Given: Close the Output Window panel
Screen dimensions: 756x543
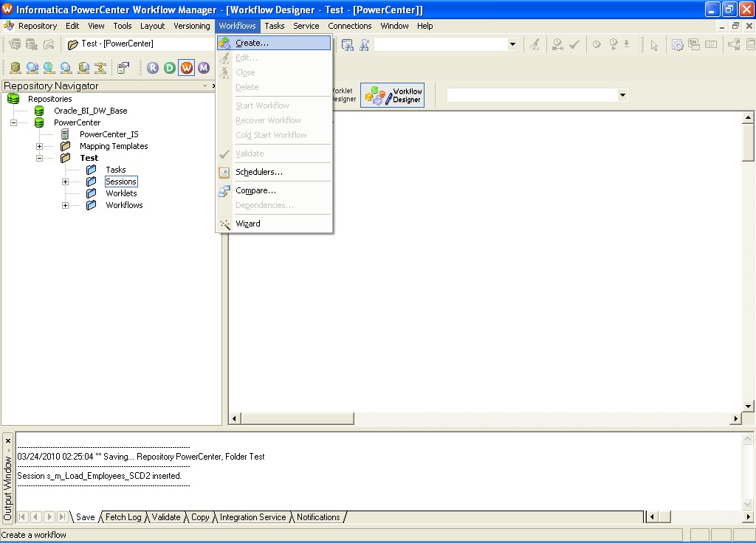Looking at the screenshot, I should (7, 440).
